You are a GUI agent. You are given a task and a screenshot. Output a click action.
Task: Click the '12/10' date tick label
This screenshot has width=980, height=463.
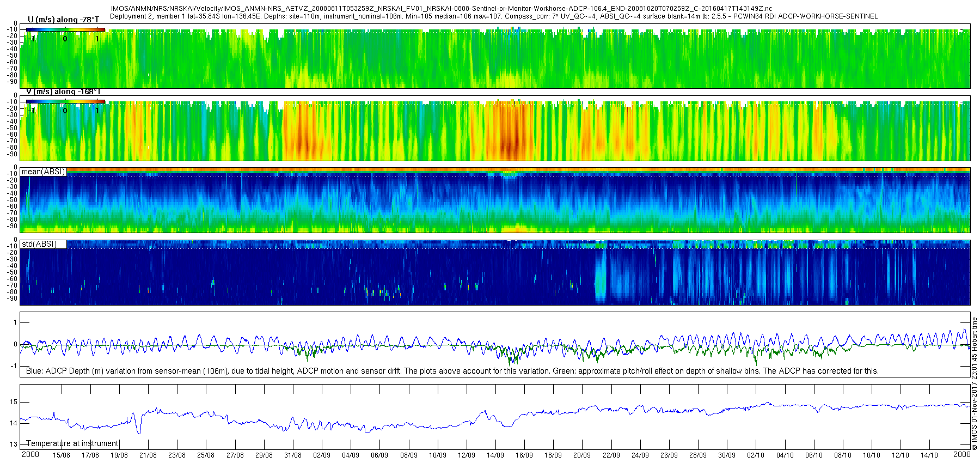tap(901, 455)
